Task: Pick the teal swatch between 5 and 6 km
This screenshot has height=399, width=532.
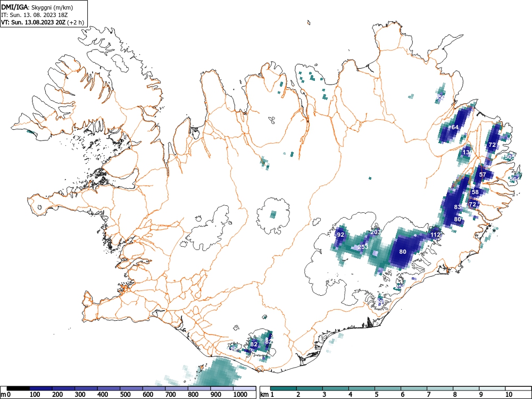Action: [x=388, y=388]
